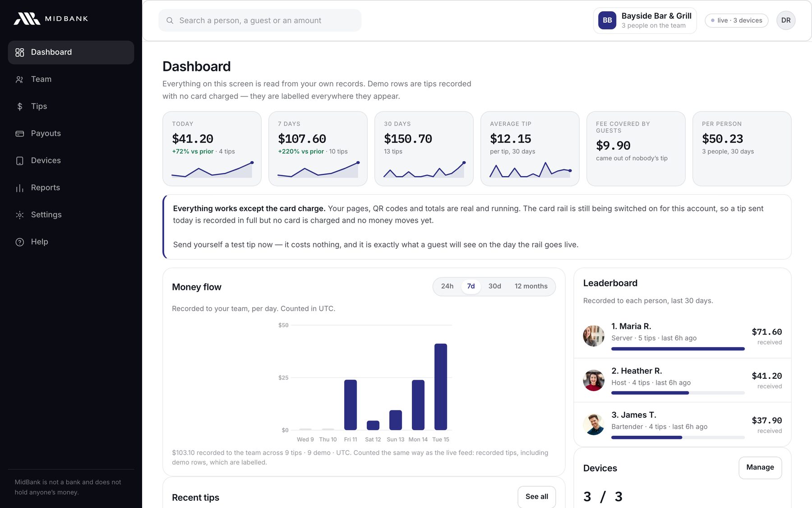The width and height of the screenshot is (812, 508).
Task: Click the Tue 15 bar in chart
Action: tap(441, 387)
